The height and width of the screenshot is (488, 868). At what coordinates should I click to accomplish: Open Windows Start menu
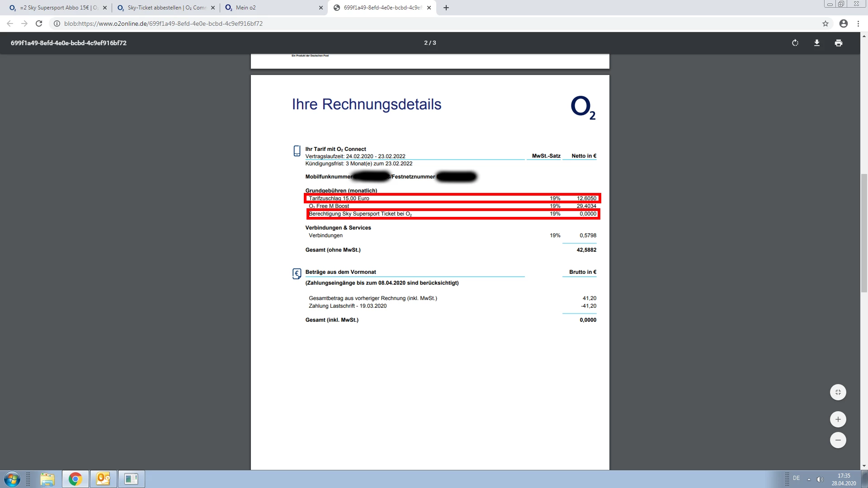click(x=12, y=479)
